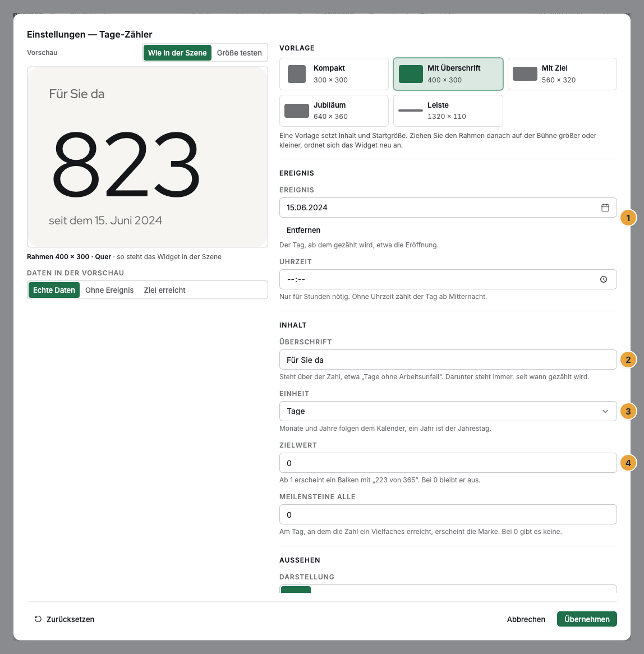Click the large 823 counter in preview

coord(126,164)
